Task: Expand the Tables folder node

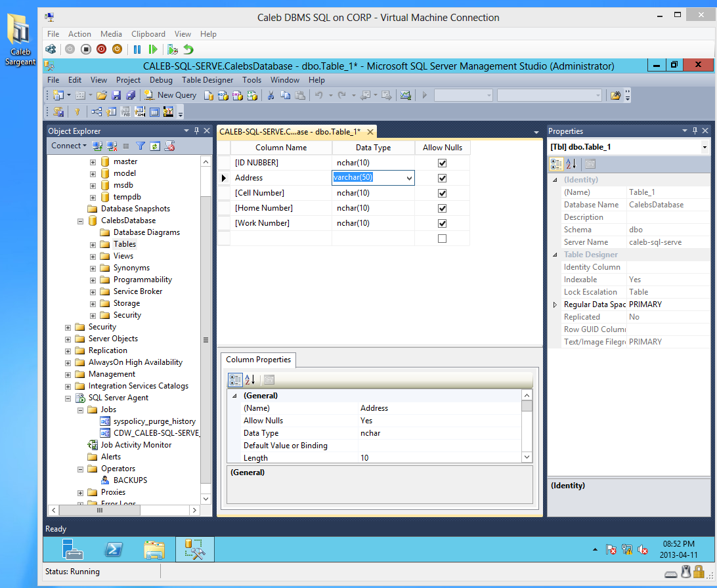Action: 93,245
